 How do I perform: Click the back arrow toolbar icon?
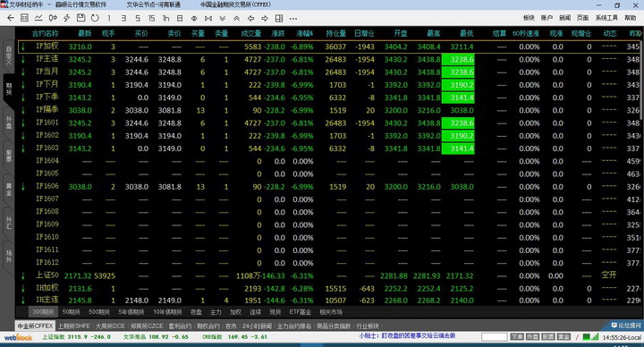pos(11,18)
